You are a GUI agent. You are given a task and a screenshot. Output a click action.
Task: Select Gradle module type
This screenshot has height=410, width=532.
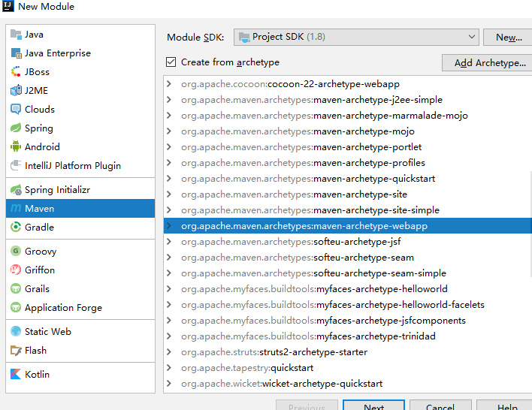[80, 228]
